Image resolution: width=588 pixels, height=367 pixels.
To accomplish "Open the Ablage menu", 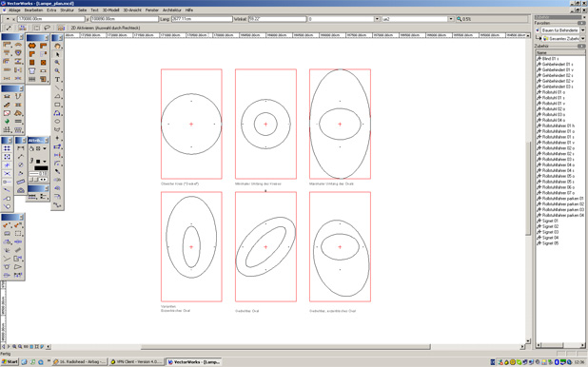I will 14,10.
